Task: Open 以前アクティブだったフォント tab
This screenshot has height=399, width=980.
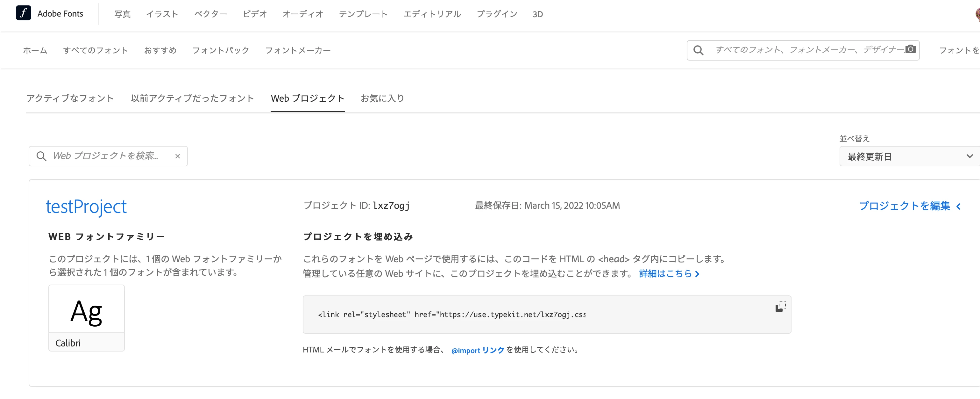Action: pos(192,98)
